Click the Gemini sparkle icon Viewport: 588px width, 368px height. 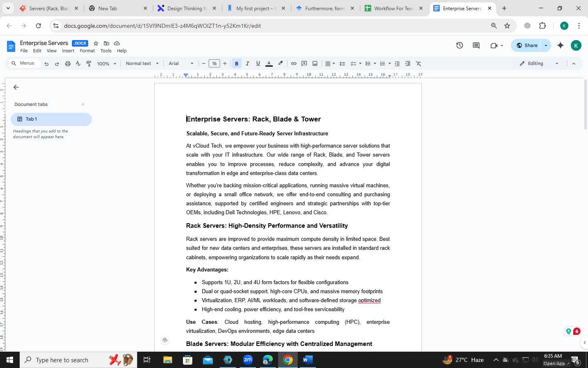click(560, 45)
